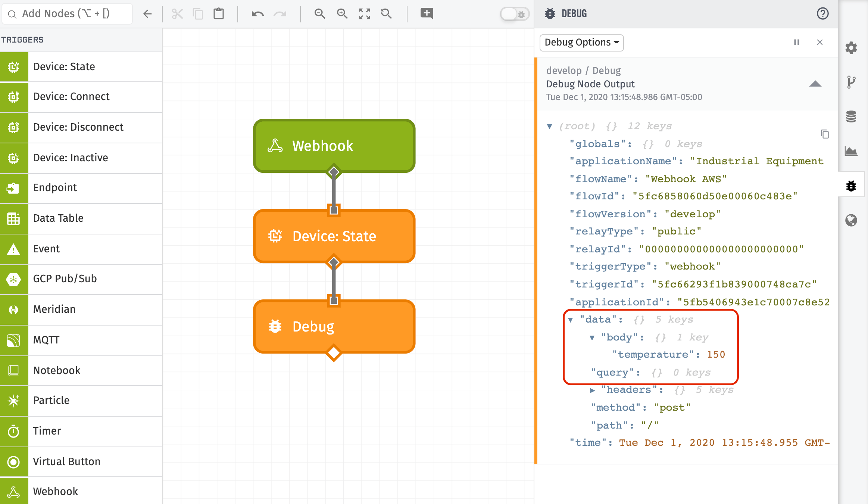Click the Cut scissors icon

point(177,14)
